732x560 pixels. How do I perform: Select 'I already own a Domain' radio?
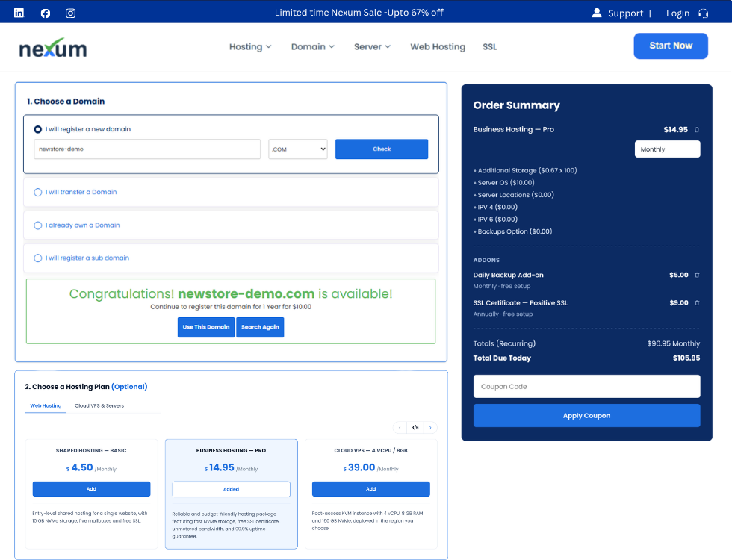[38, 225]
